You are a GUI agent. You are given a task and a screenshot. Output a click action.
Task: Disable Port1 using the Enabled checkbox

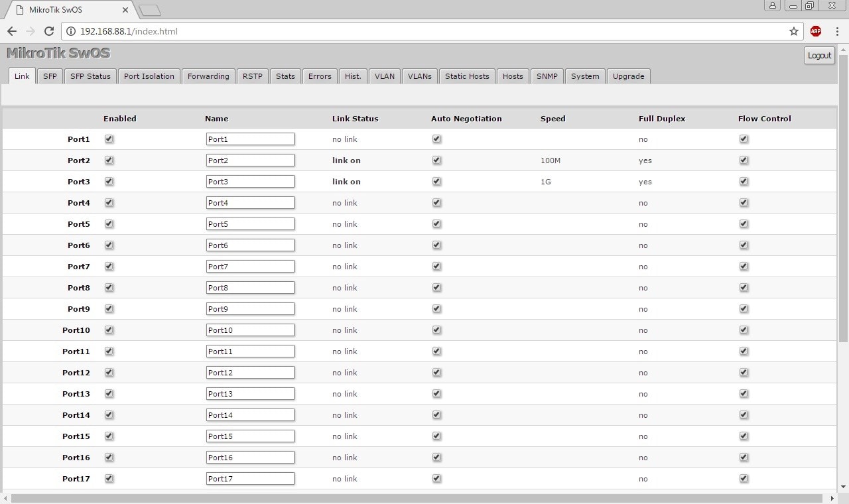(109, 139)
